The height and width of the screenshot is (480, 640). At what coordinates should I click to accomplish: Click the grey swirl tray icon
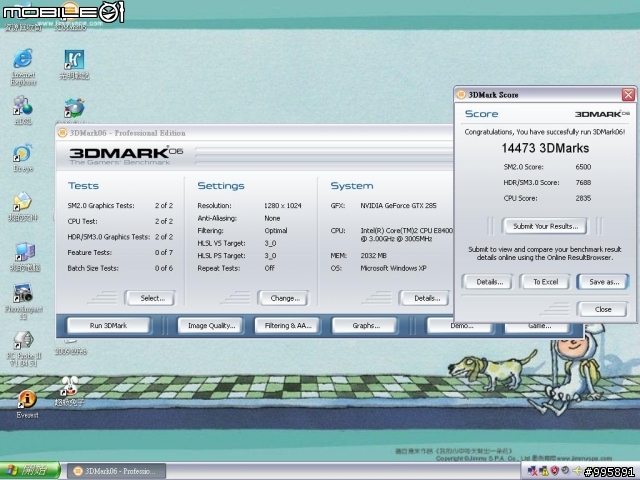(x=565, y=470)
